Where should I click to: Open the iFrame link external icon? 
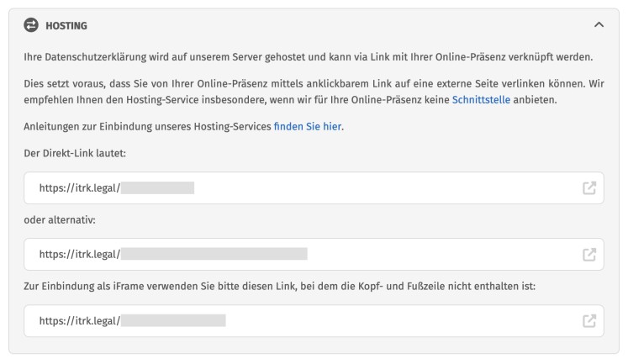coord(589,320)
